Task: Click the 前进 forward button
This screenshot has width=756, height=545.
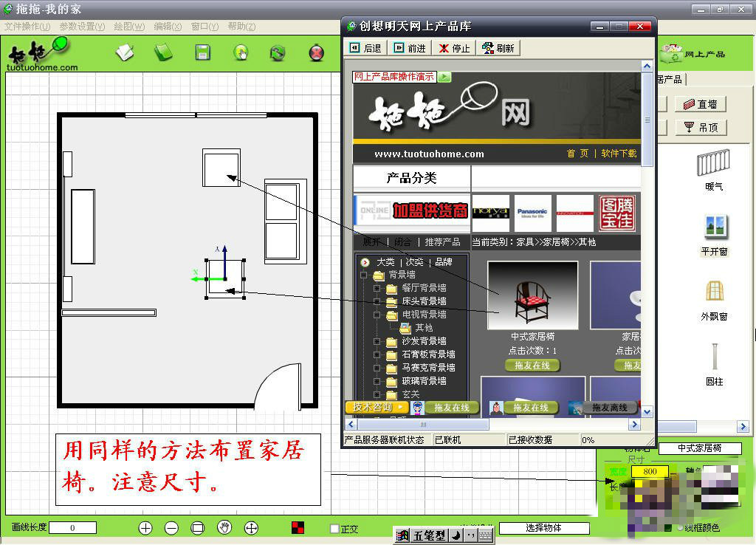Action: pos(410,48)
